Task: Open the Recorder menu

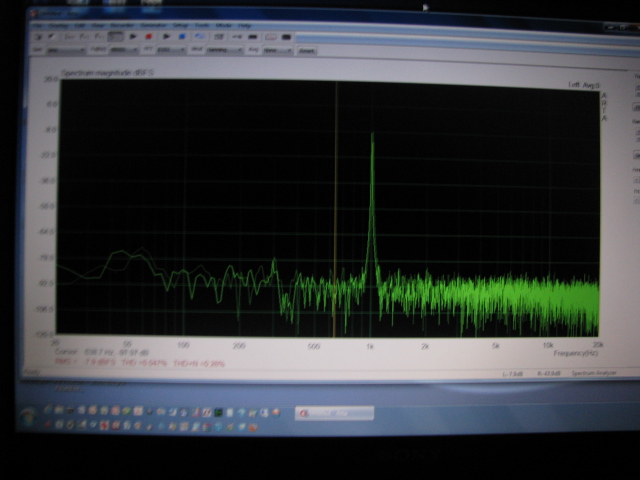Action: pos(122,25)
